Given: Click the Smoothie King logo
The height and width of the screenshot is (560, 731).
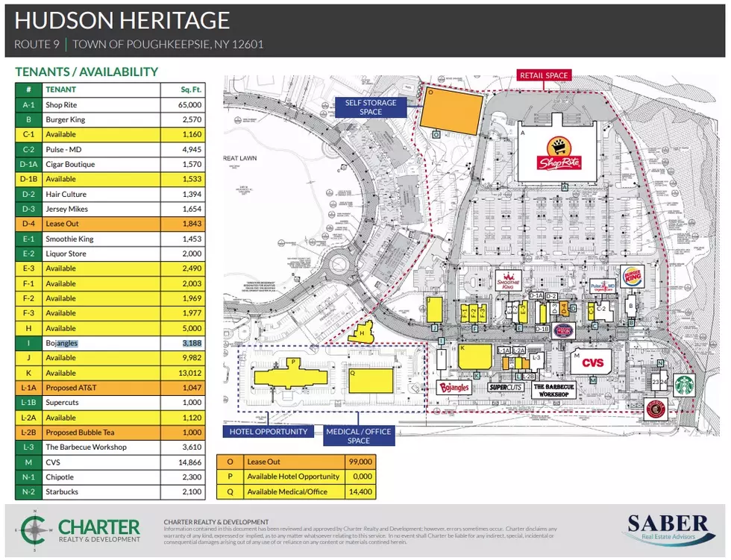Looking at the screenshot, I should 508,281.
